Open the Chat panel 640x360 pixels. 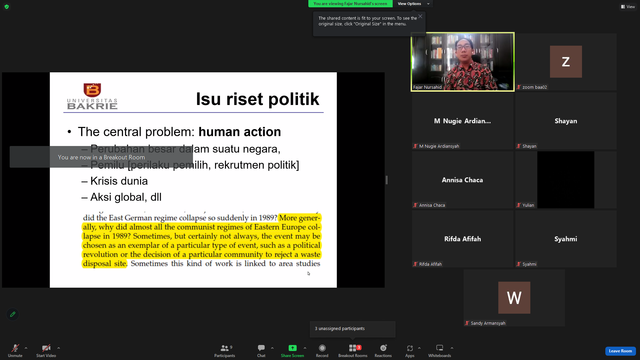coord(261,350)
